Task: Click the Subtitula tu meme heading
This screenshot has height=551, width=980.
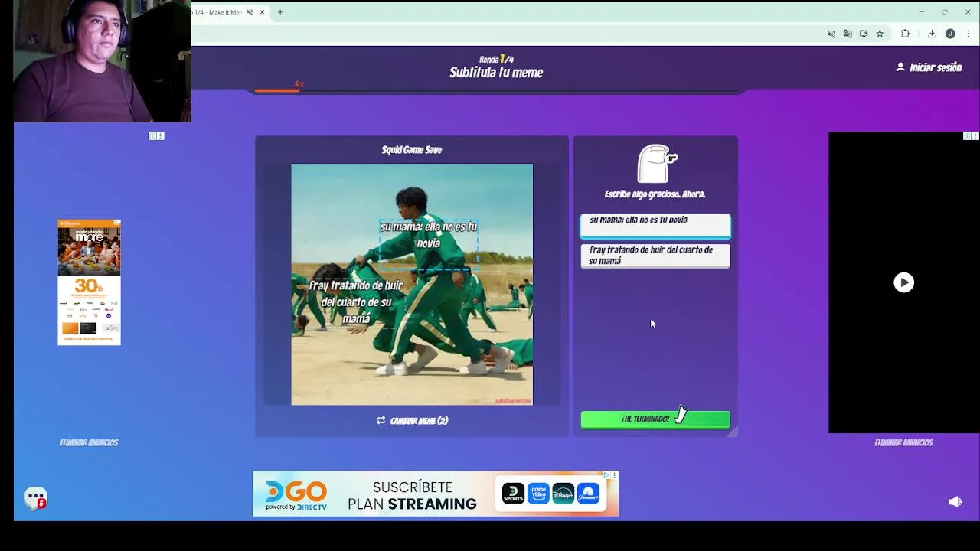Action: tap(496, 73)
